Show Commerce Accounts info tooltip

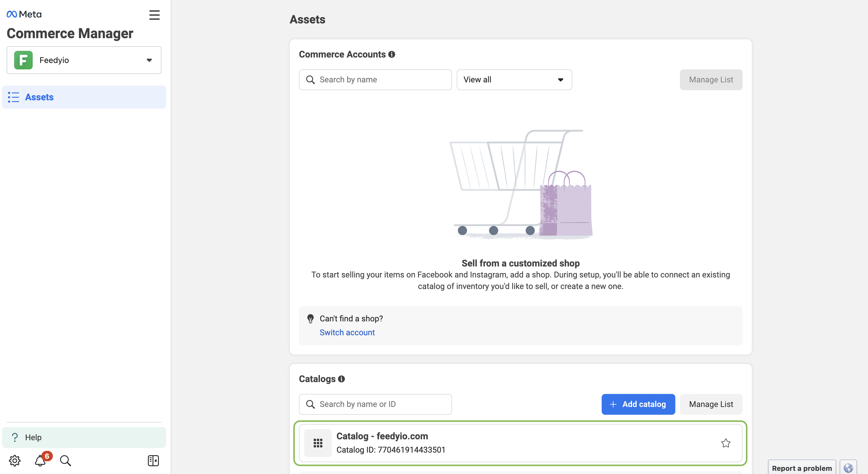tap(392, 54)
